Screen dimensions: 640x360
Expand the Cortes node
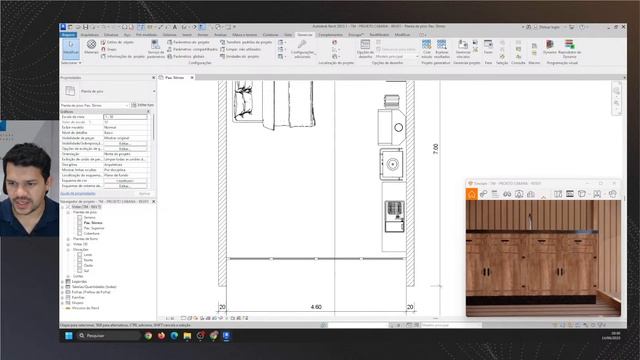[68, 276]
